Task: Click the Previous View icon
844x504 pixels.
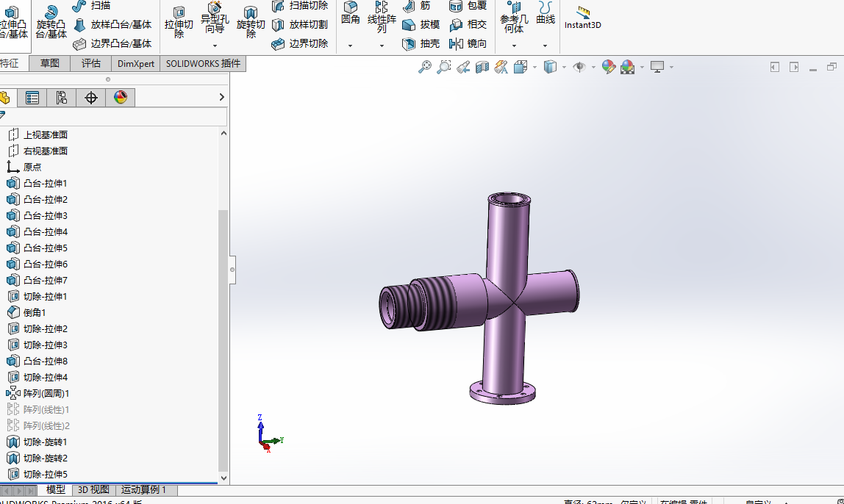Action: tap(463, 67)
